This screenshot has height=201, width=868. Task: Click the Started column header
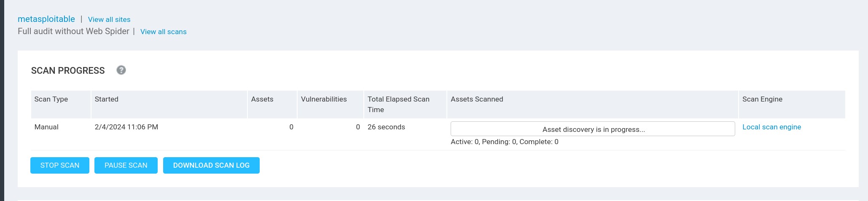pos(106,99)
